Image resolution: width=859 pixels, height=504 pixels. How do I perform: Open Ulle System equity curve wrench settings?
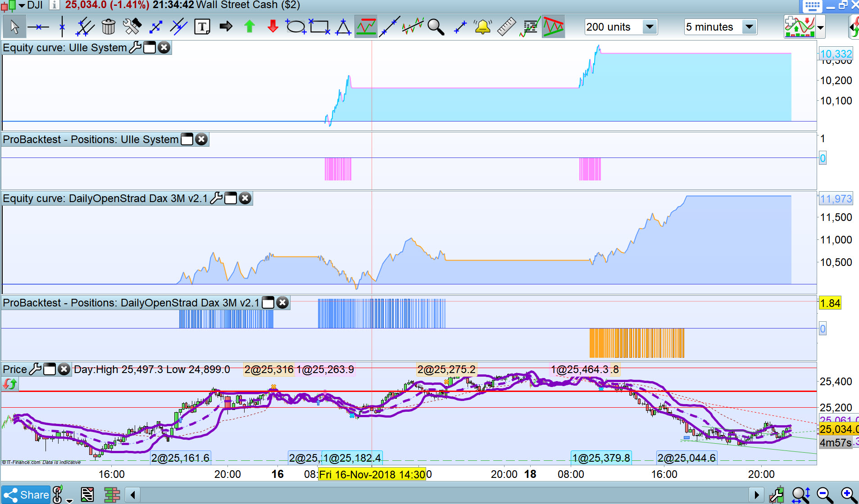click(135, 47)
